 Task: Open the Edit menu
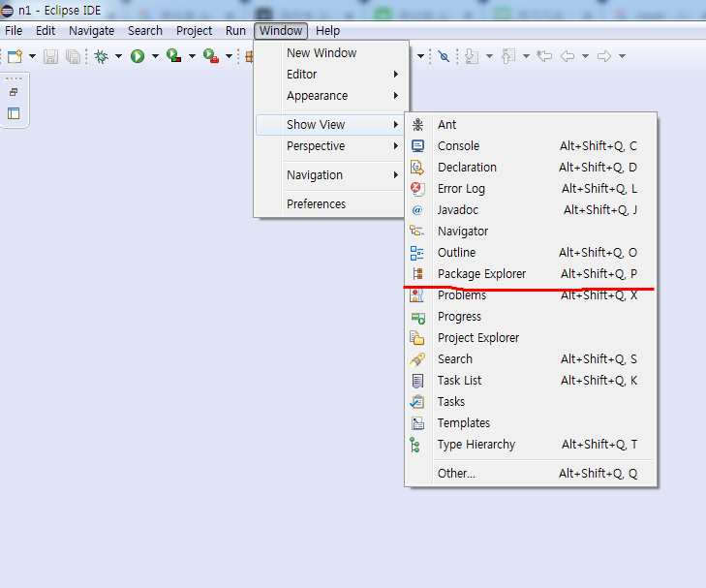46,31
